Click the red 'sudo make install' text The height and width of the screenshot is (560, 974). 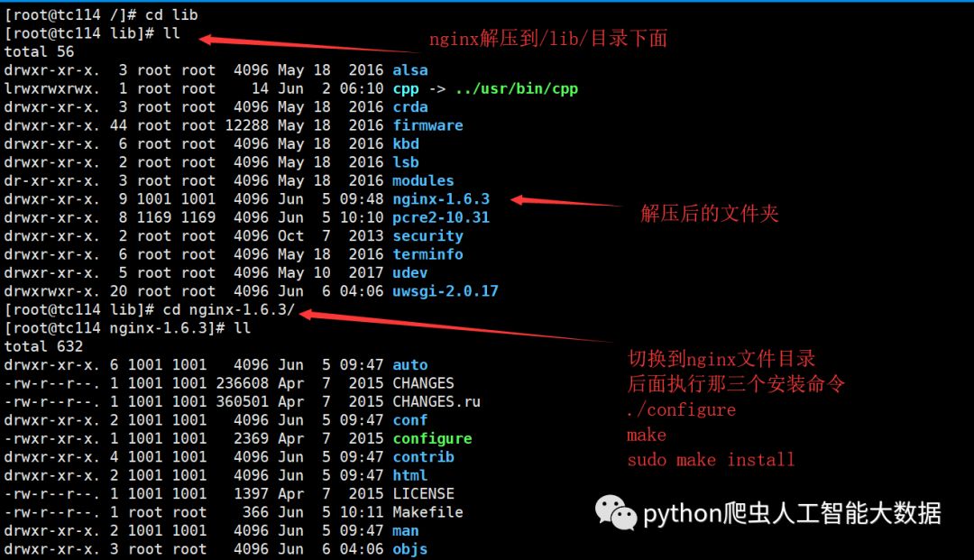tap(711, 460)
